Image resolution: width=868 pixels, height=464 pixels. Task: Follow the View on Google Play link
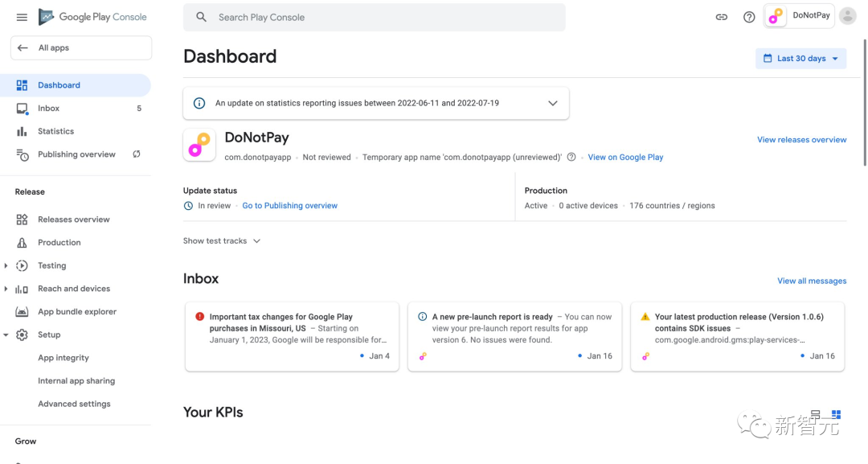[625, 158]
